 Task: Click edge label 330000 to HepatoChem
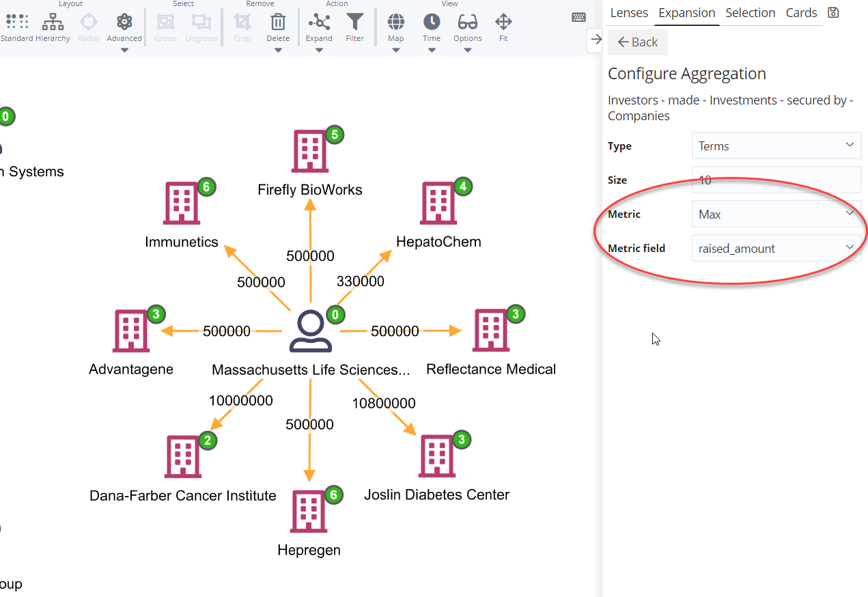(361, 281)
